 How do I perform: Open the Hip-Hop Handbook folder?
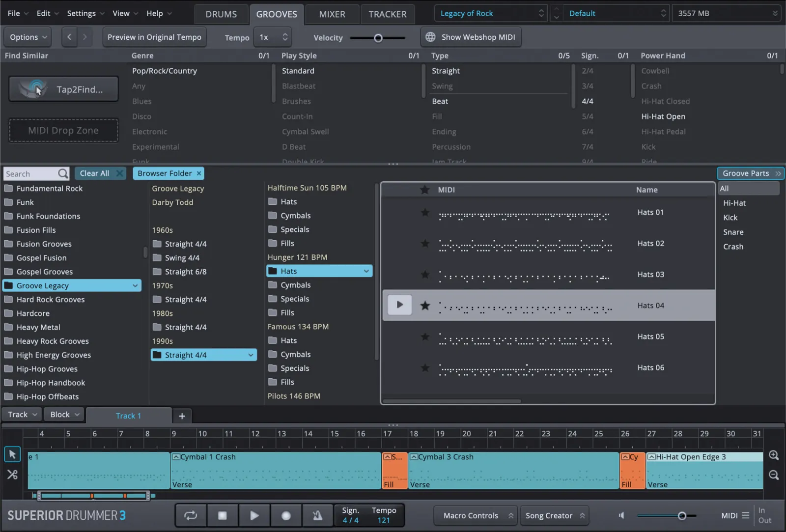51,383
